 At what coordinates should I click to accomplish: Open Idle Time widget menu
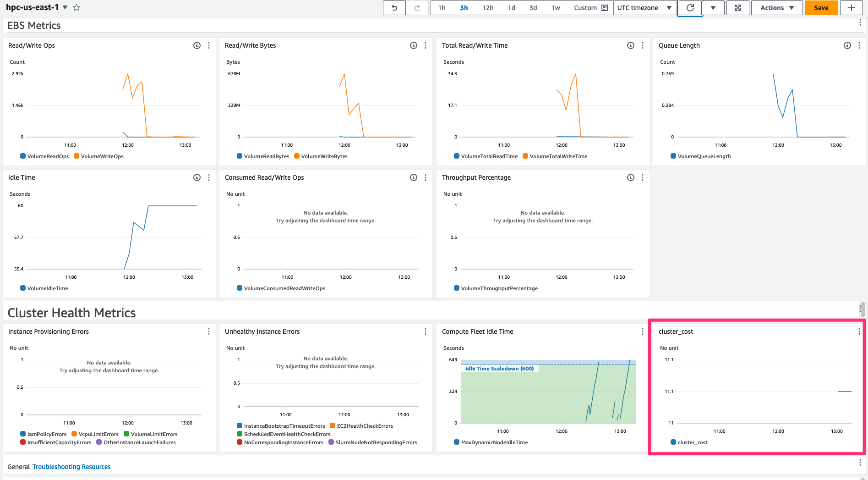click(x=209, y=177)
